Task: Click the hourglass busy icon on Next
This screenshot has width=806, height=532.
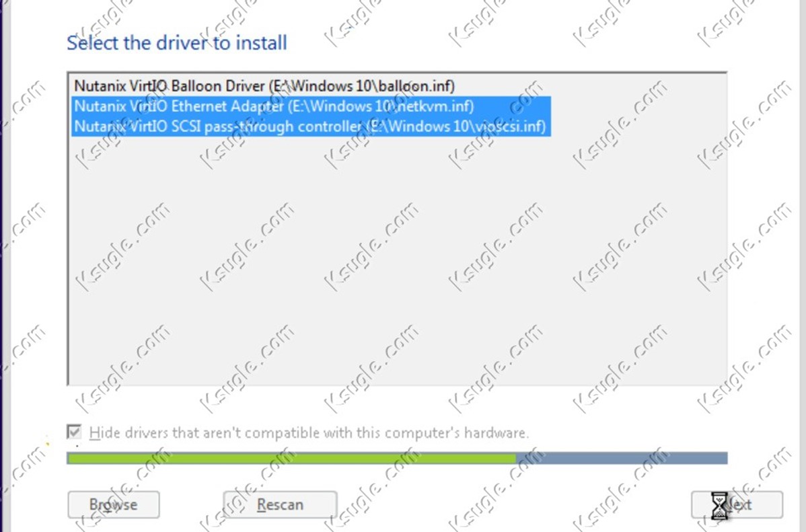Action: click(x=719, y=505)
